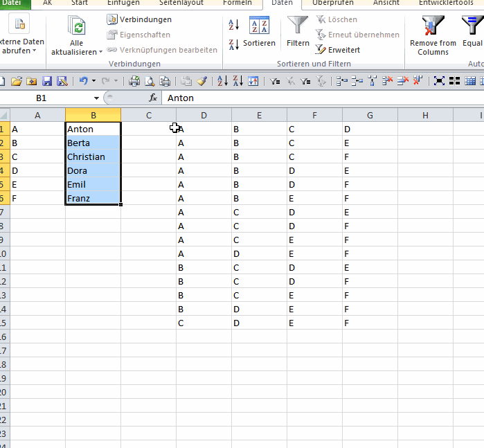Viewport: 484px width, 448px height.
Task: Click the Open folder icon in quick toolbar
Action: (x=17, y=81)
